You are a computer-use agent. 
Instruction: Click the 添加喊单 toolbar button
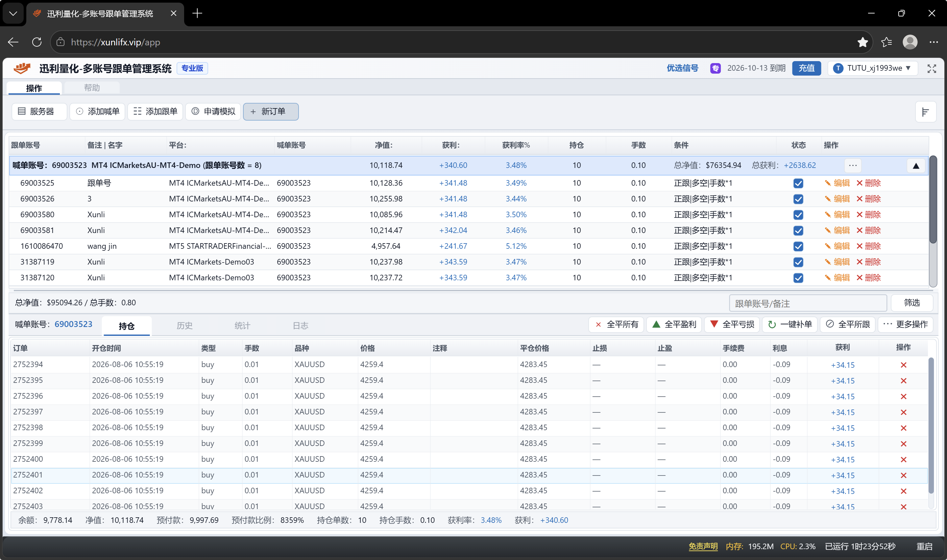click(97, 111)
